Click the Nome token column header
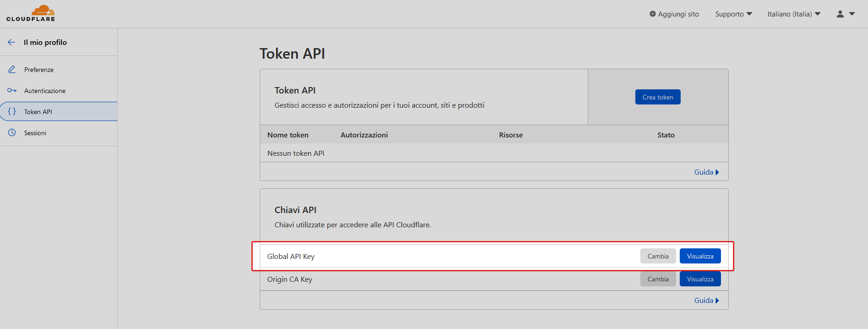 tap(288, 135)
